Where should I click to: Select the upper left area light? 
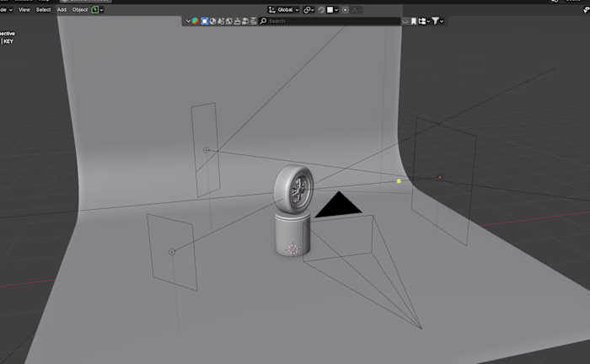tap(206, 150)
